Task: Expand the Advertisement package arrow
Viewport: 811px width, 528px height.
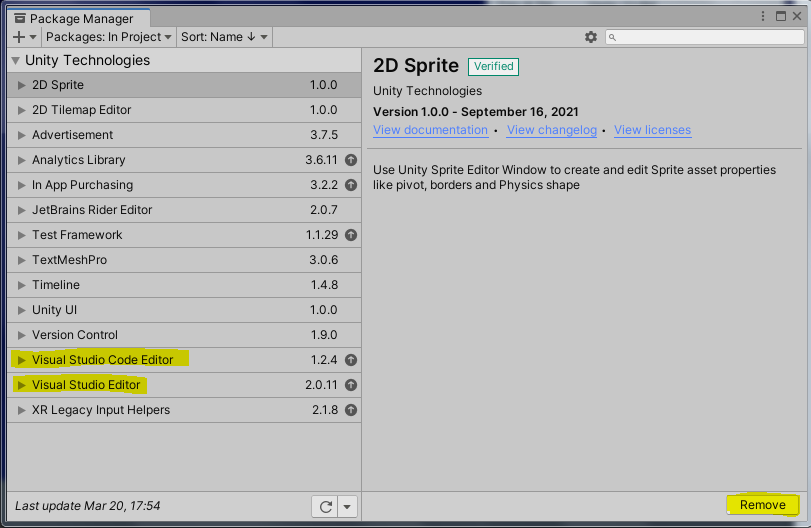Action: point(21,135)
